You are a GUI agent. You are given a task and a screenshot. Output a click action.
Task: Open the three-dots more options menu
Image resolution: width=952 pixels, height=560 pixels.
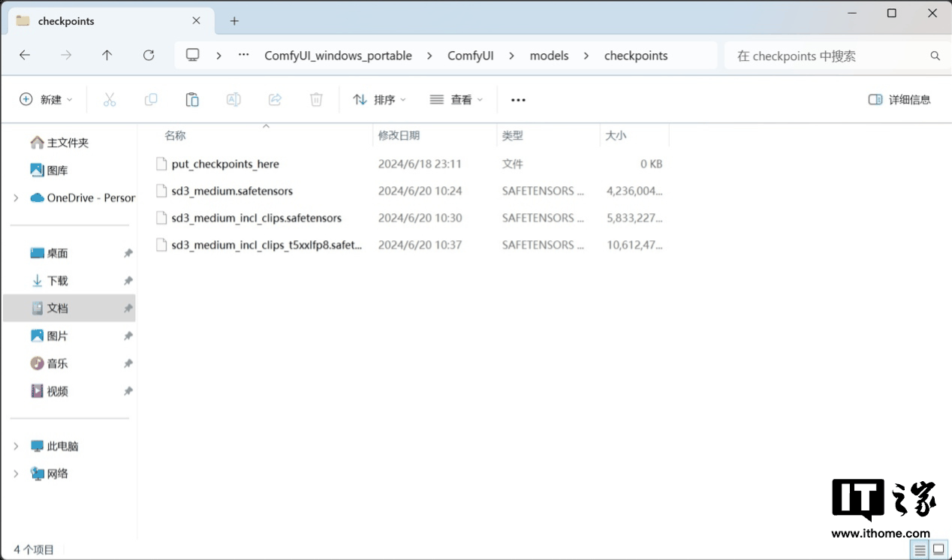(518, 99)
